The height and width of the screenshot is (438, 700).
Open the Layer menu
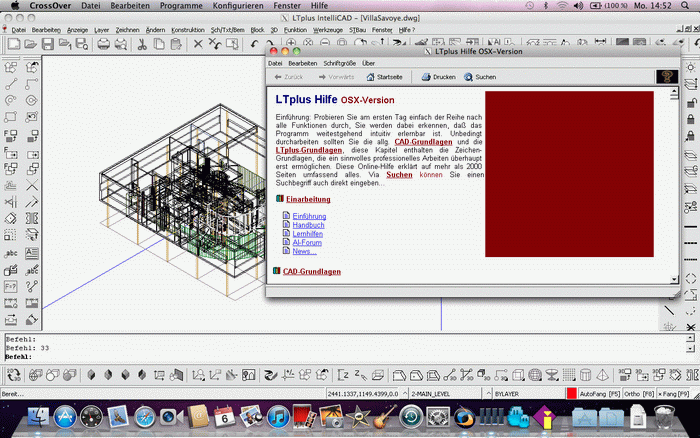click(101, 30)
